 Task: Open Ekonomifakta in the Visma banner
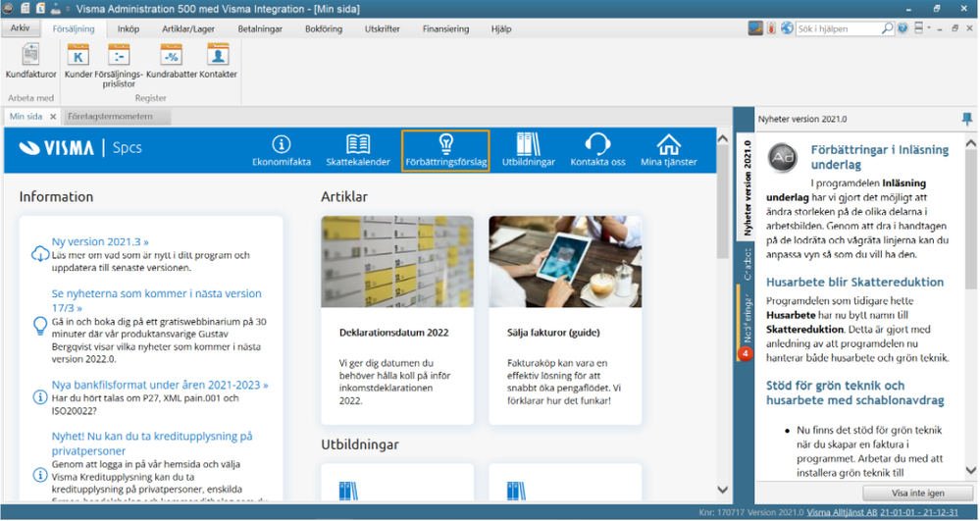(282, 151)
